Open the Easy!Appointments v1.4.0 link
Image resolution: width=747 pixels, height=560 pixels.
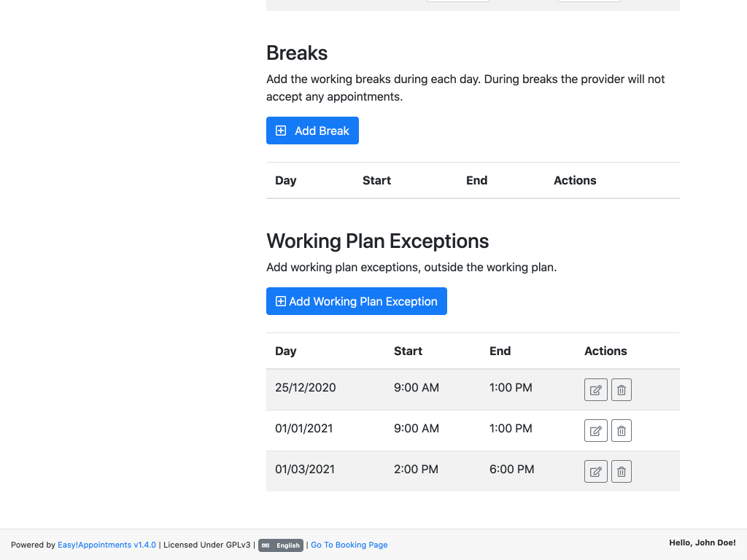pyautogui.click(x=107, y=545)
